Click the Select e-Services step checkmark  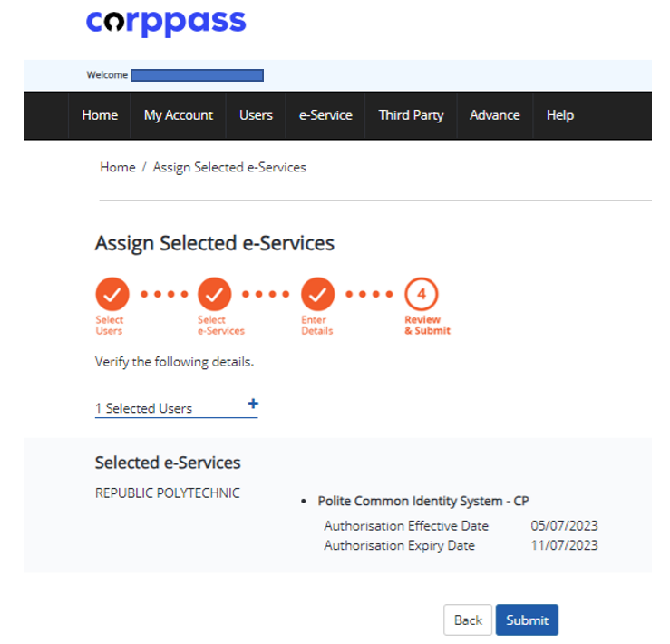coord(215,294)
